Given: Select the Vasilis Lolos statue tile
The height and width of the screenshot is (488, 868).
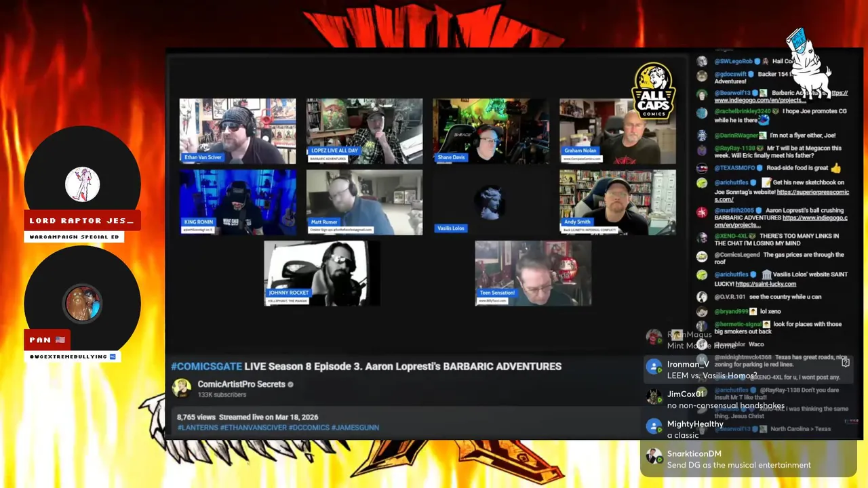Looking at the screenshot, I should pos(491,202).
